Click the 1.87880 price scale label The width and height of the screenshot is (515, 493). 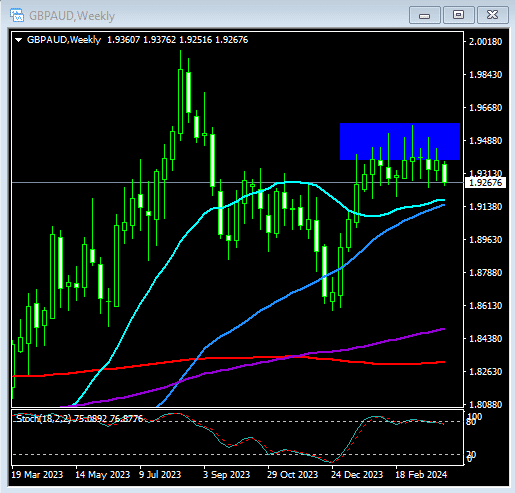pyautogui.click(x=485, y=273)
